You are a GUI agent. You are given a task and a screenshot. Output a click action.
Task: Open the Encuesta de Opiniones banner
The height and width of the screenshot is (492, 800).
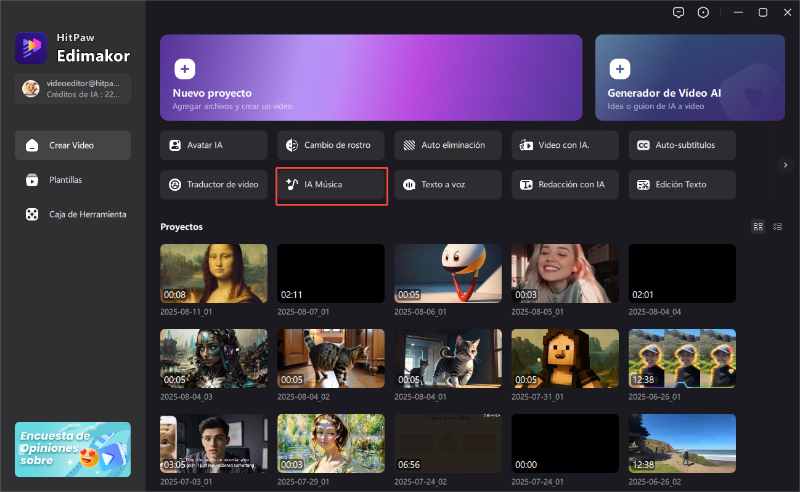click(x=73, y=450)
